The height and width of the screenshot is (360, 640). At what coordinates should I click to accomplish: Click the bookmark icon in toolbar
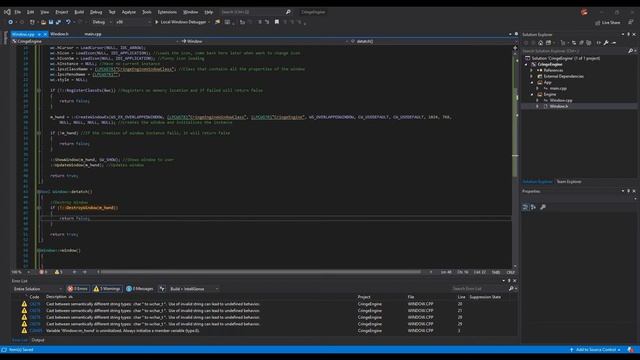277,22
